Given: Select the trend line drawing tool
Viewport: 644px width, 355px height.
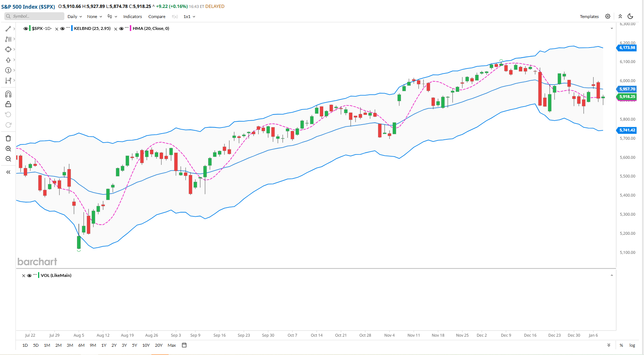Looking at the screenshot, I should click(8, 29).
